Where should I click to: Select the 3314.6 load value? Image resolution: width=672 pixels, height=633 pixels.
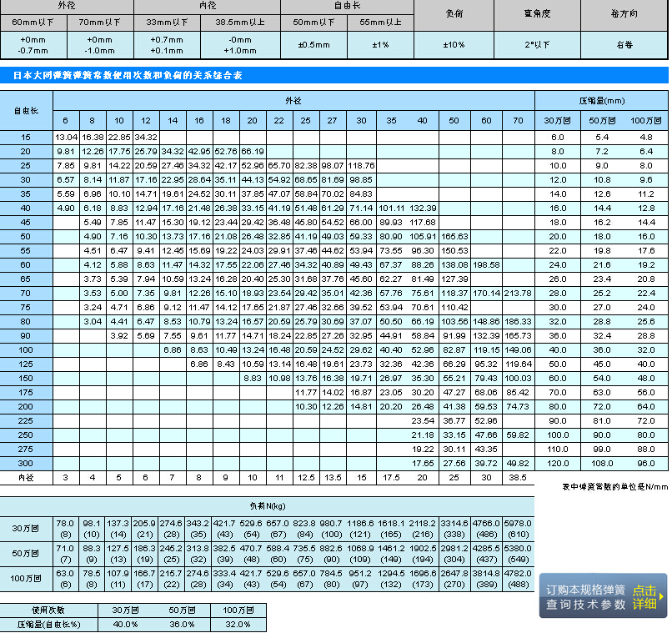pos(454,523)
